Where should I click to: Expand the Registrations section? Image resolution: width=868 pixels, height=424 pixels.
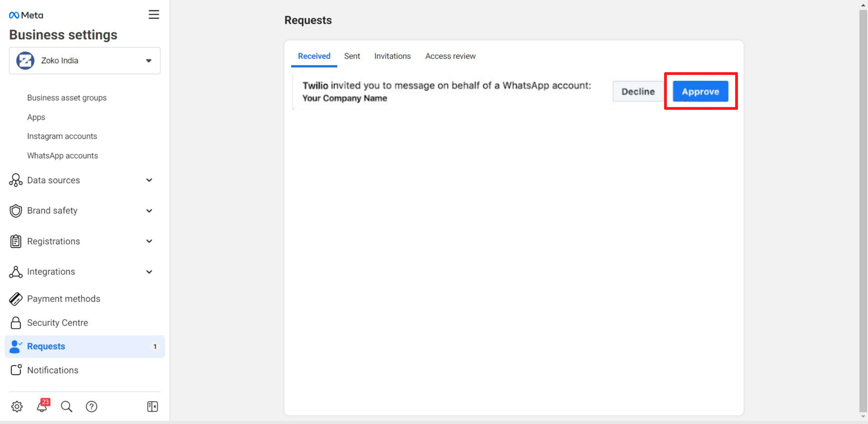(149, 241)
